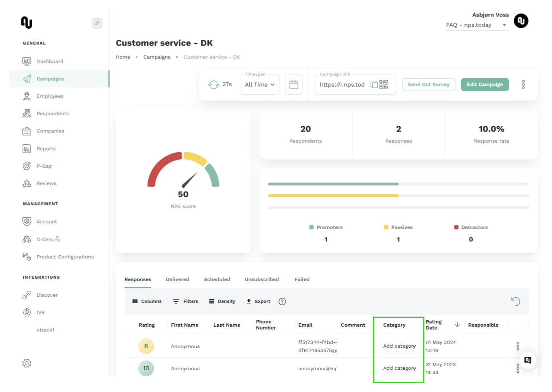Open Add category dropdown for rating 8
The image size is (552, 392).
click(400, 346)
